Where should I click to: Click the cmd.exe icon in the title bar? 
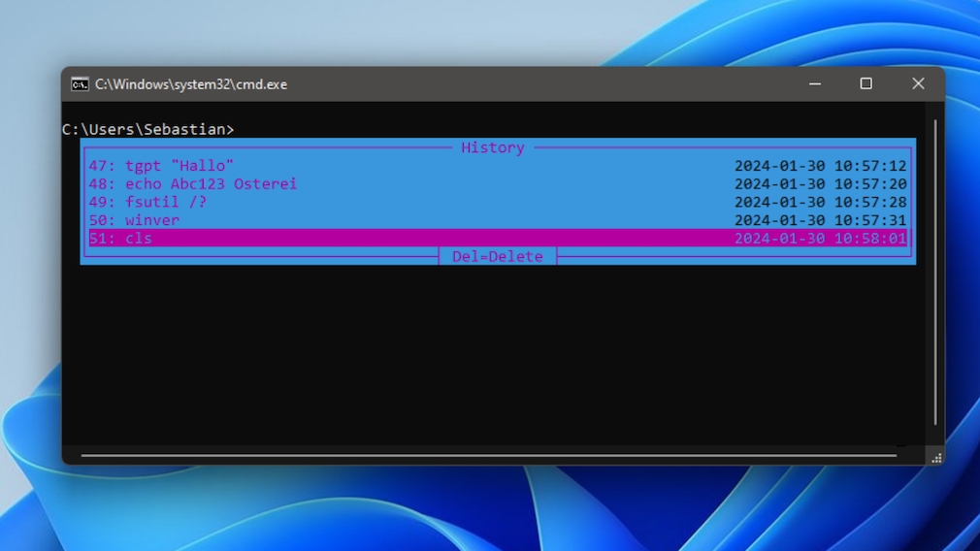(x=80, y=84)
